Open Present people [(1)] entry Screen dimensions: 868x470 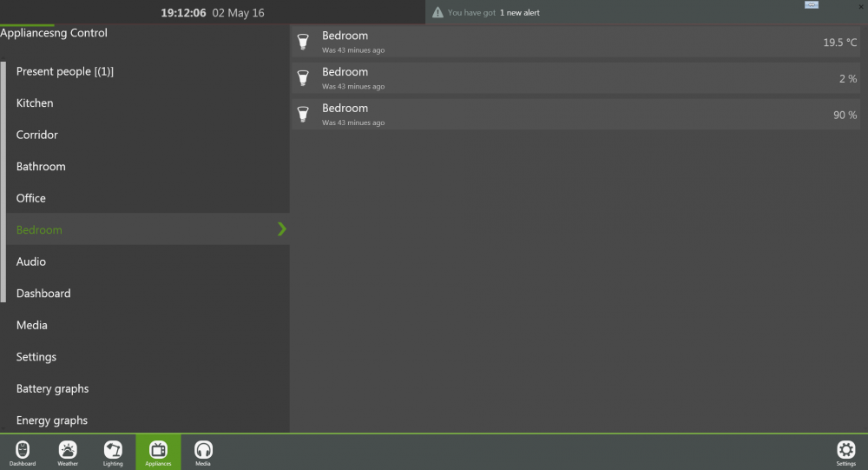pos(65,71)
